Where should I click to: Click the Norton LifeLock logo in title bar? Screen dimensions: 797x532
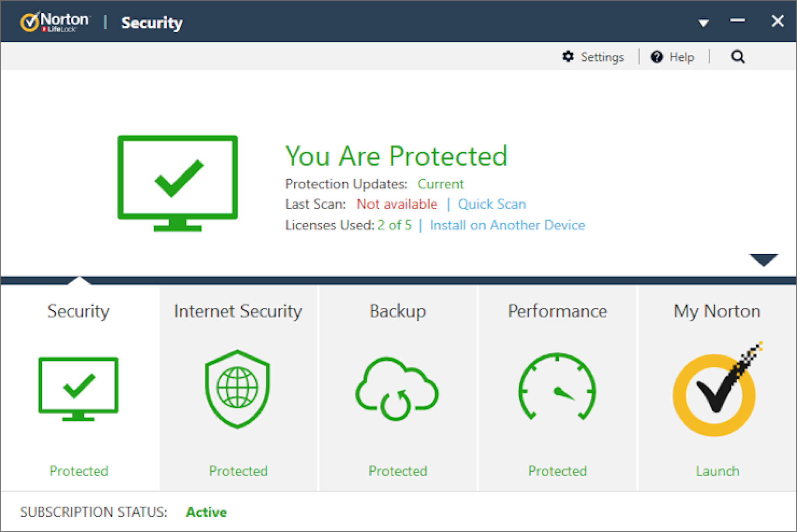tap(54, 22)
